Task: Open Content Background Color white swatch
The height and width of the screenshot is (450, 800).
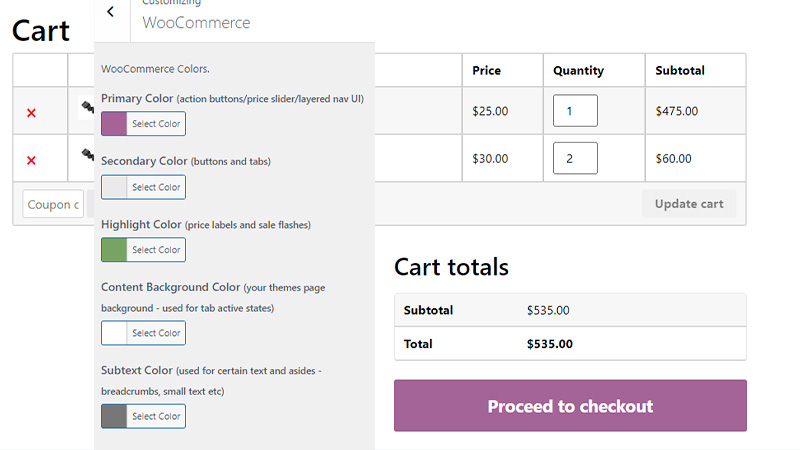Action: tap(114, 333)
